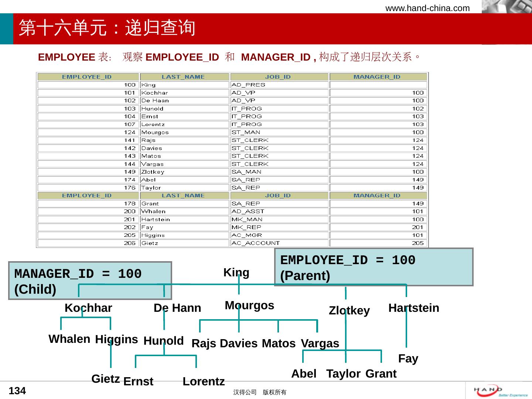Image resolution: width=532 pixels, height=399 pixels.
Task: Open the www.hand-china.com link
Action: click(x=427, y=8)
